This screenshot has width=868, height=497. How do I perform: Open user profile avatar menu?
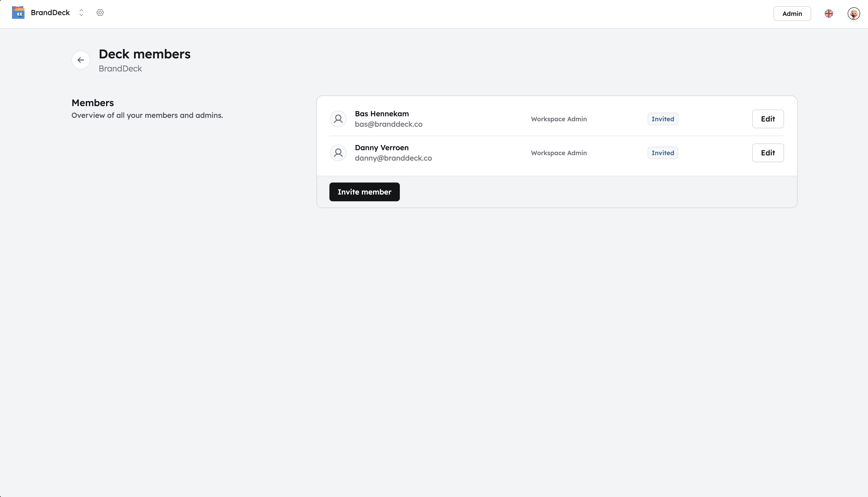(853, 14)
